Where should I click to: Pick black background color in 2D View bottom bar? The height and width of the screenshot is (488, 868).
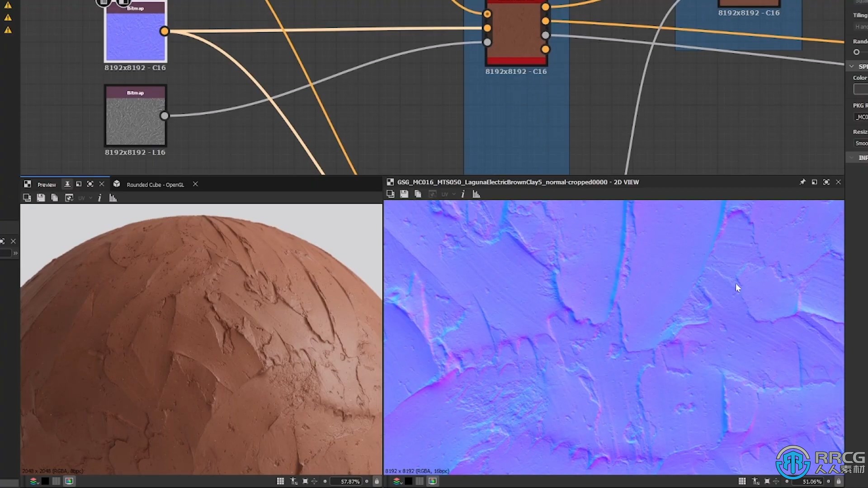point(409,481)
